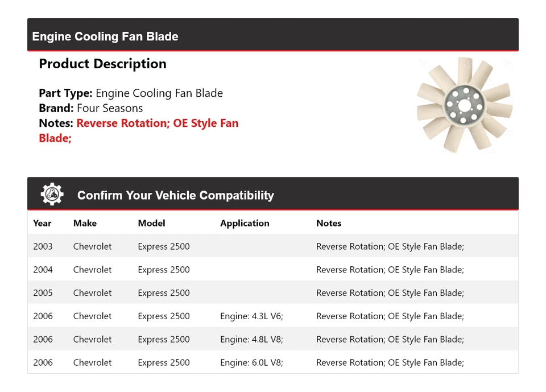Select the Application column header
This screenshot has height=392, width=546.
pyautogui.click(x=245, y=223)
